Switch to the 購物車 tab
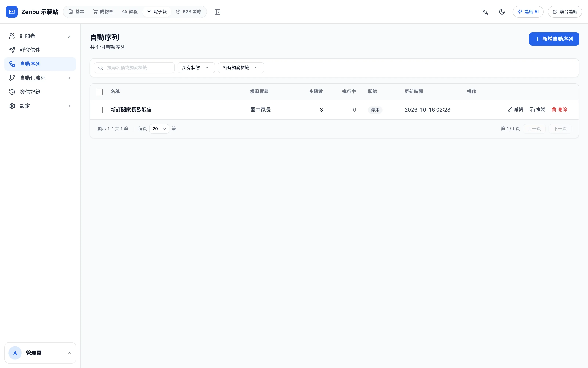 tap(103, 12)
